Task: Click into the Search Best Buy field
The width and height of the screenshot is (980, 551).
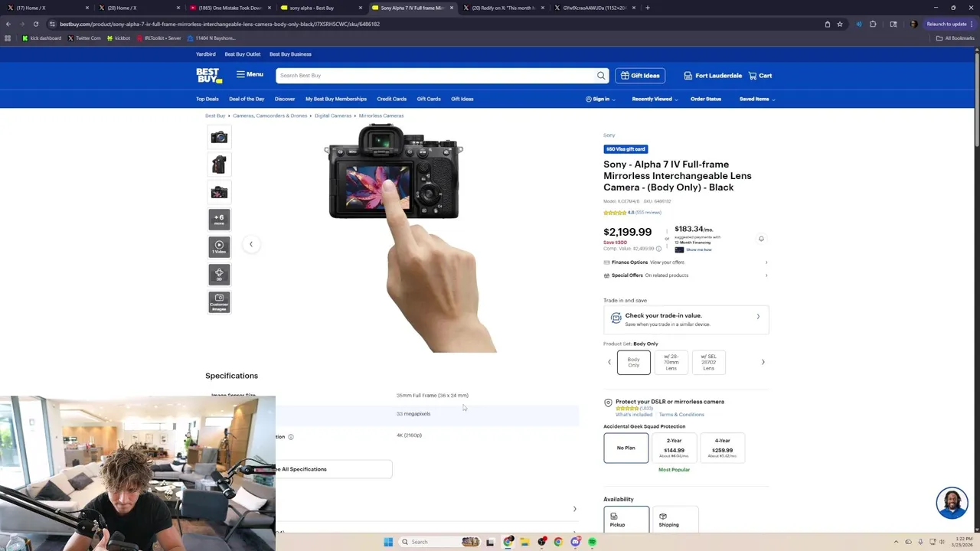Action: (436, 76)
